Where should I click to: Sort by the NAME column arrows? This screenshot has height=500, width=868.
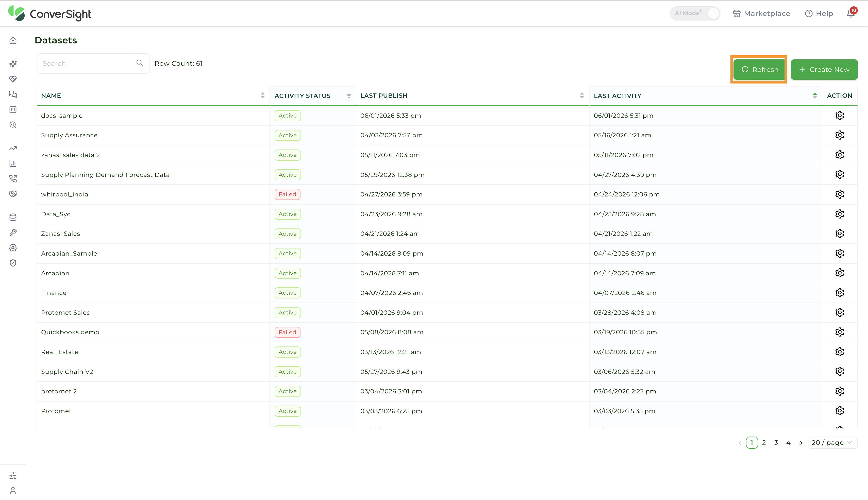click(x=263, y=95)
